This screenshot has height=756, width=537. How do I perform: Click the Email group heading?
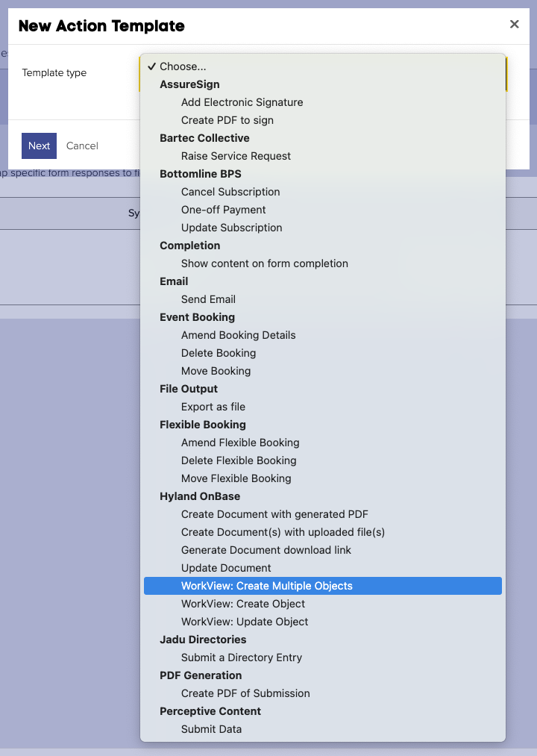click(x=174, y=281)
